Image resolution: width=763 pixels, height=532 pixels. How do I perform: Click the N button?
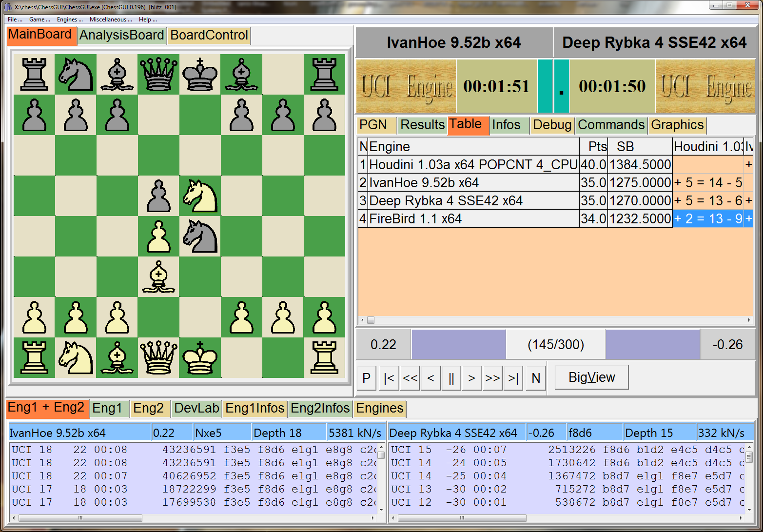(536, 378)
